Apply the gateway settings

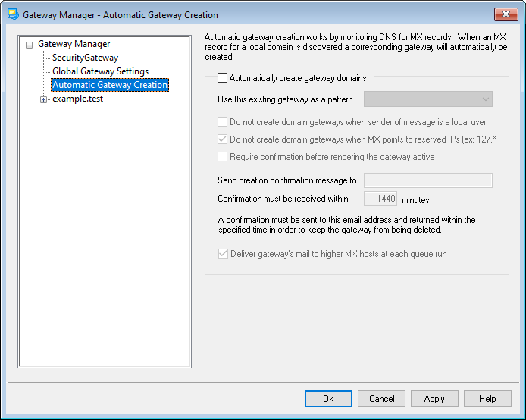click(434, 399)
